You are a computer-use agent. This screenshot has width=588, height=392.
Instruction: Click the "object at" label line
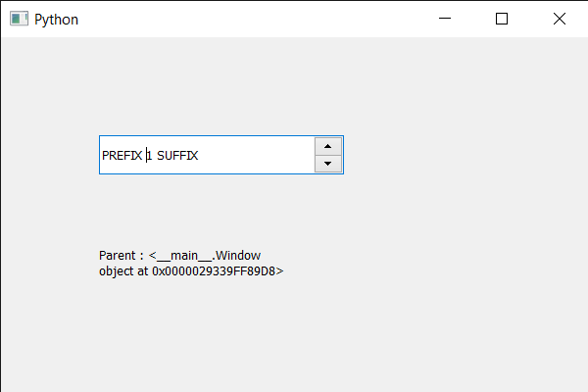(123, 271)
